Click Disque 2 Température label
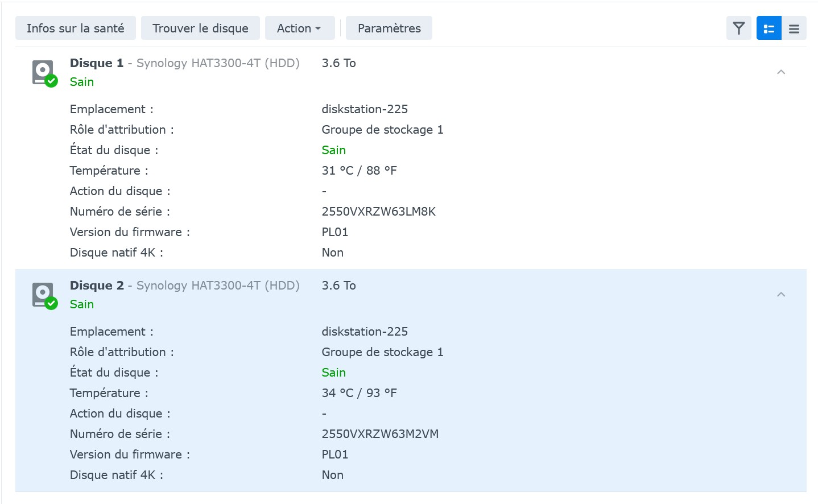This screenshot has width=818, height=504. (x=109, y=393)
